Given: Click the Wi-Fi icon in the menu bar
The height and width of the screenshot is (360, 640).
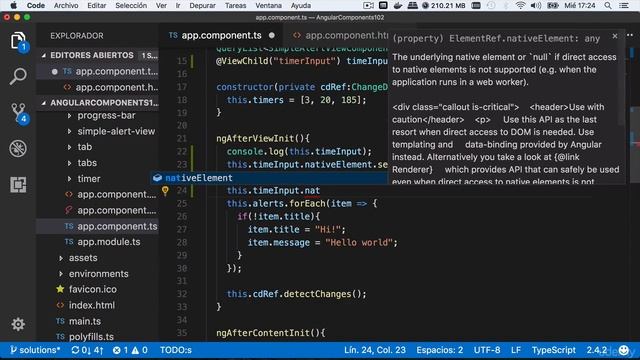Looking at the screenshot, I should click(x=520, y=5).
